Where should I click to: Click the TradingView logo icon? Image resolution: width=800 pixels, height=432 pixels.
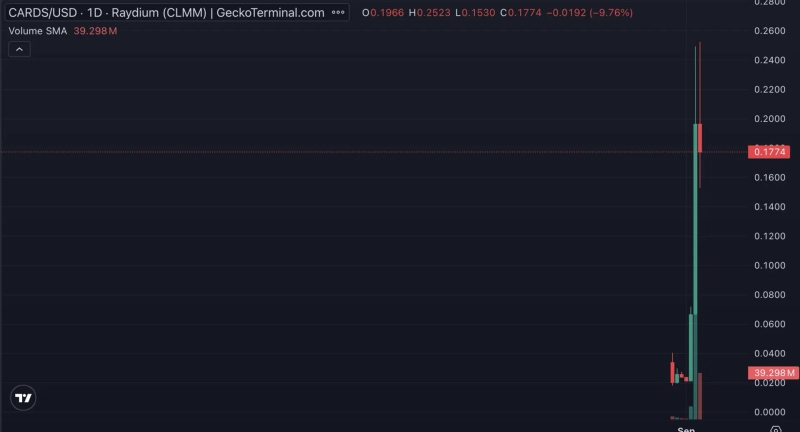point(23,398)
